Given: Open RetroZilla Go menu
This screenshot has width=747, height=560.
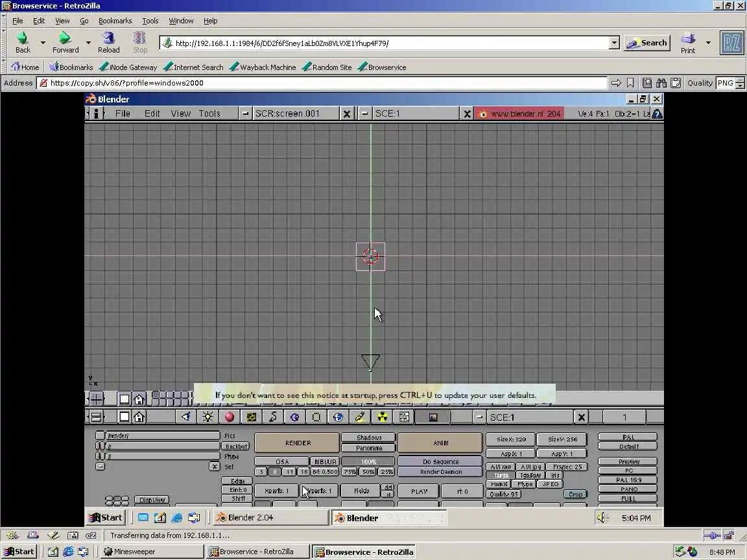Looking at the screenshot, I should 84,21.
